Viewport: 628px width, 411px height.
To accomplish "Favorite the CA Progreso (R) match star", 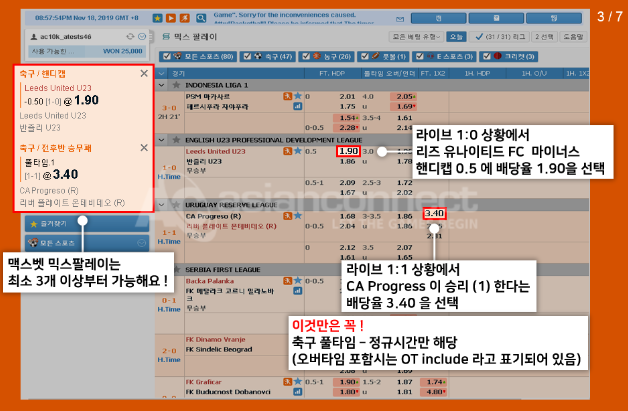I will (298, 216).
